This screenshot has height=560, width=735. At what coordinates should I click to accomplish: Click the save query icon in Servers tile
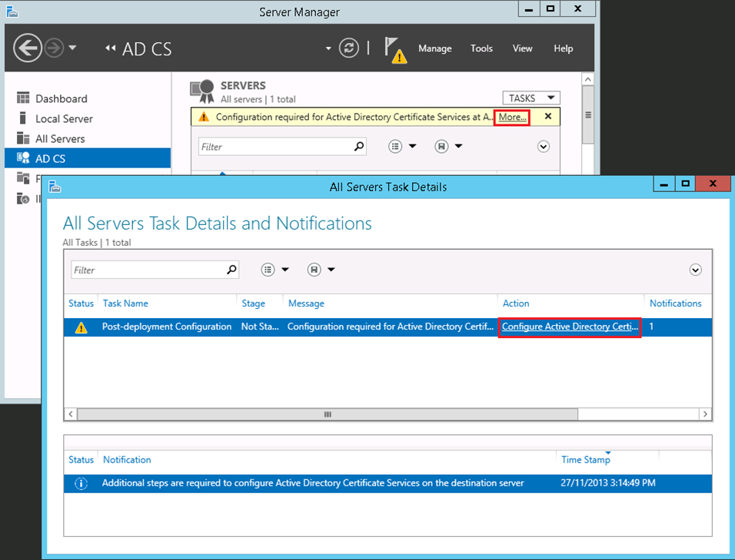[x=441, y=147]
